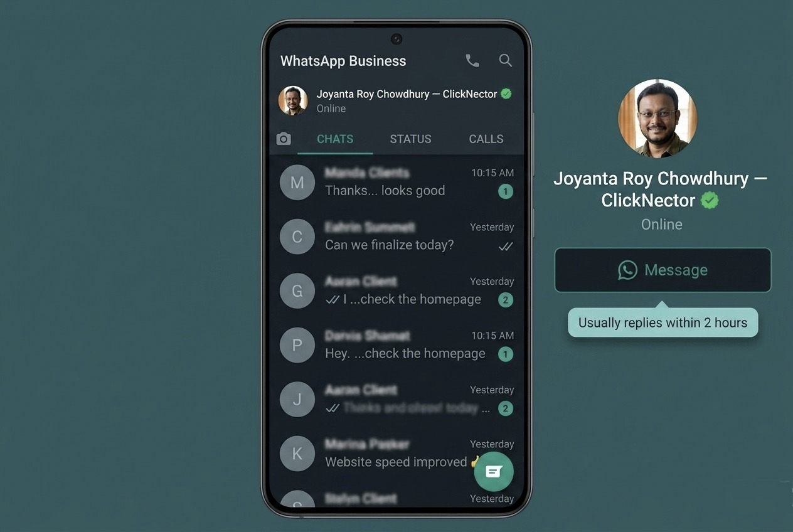
Task: Click the verified badge in phone header
Action: tap(506, 94)
